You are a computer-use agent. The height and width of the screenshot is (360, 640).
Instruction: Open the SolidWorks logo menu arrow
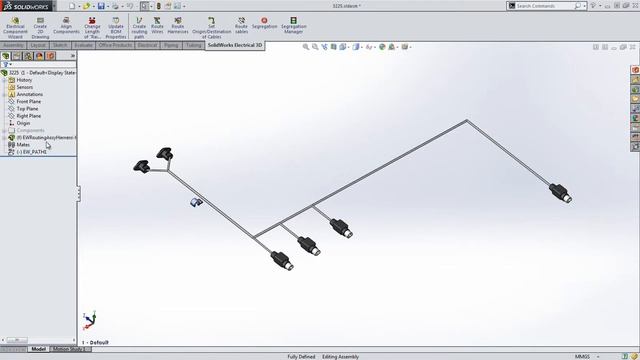[x=54, y=6]
